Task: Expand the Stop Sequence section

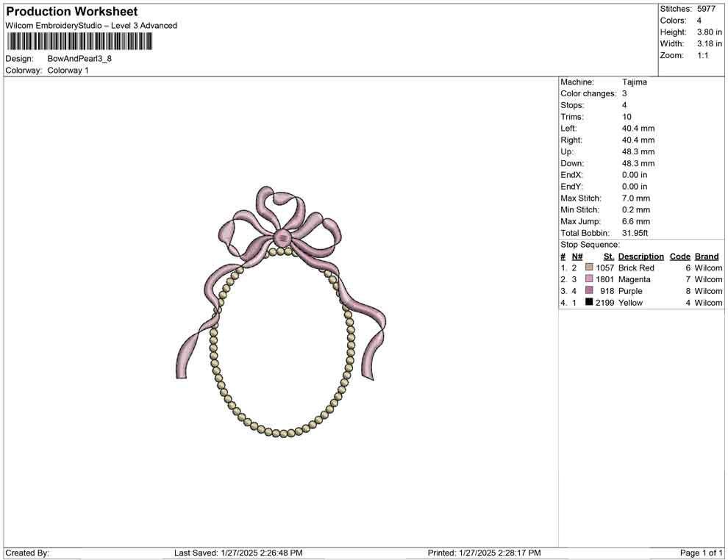Action: (589, 244)
